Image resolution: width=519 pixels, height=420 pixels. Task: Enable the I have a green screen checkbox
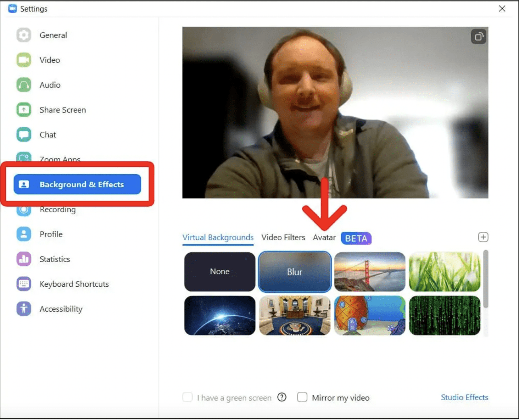tap(187, 397)
